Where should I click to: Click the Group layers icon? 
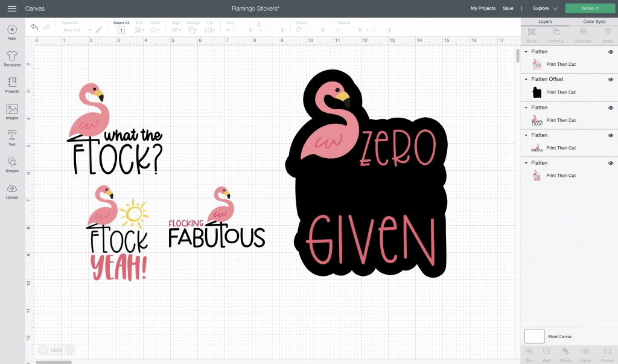(531, 32)
